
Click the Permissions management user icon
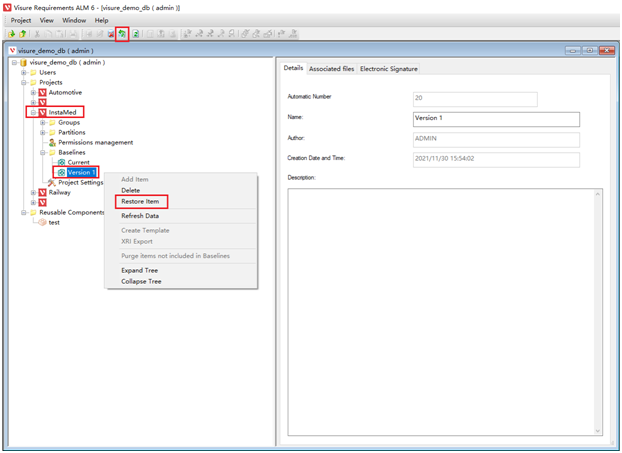tap(52, 142)
